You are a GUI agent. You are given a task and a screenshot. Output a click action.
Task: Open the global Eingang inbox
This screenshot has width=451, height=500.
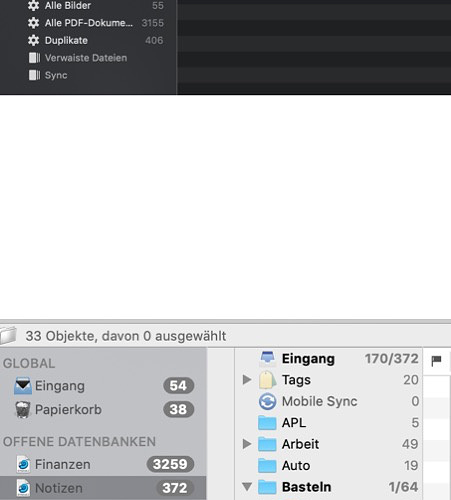pyautogui.click(x=103, y=386)
